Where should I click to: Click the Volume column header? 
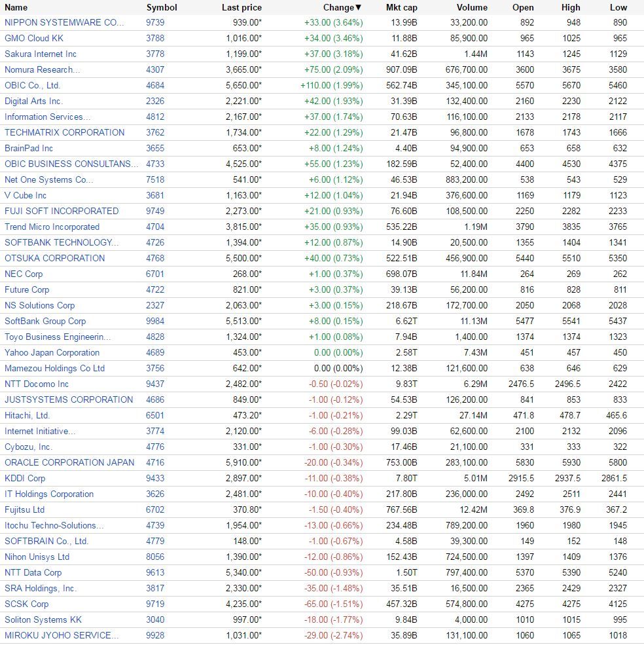point(472,7)
